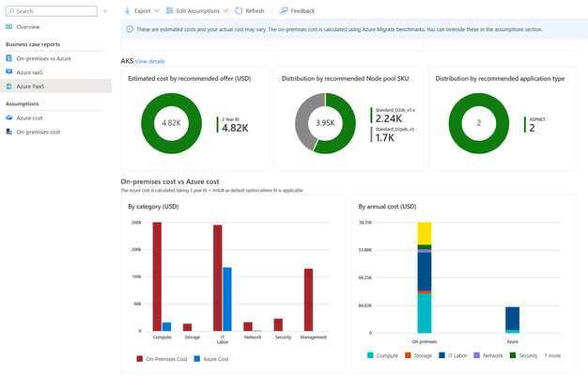The width and height of the screenshot is (588, 376).
Task: Click the Feedback button label
Action: tap(302, 11)
